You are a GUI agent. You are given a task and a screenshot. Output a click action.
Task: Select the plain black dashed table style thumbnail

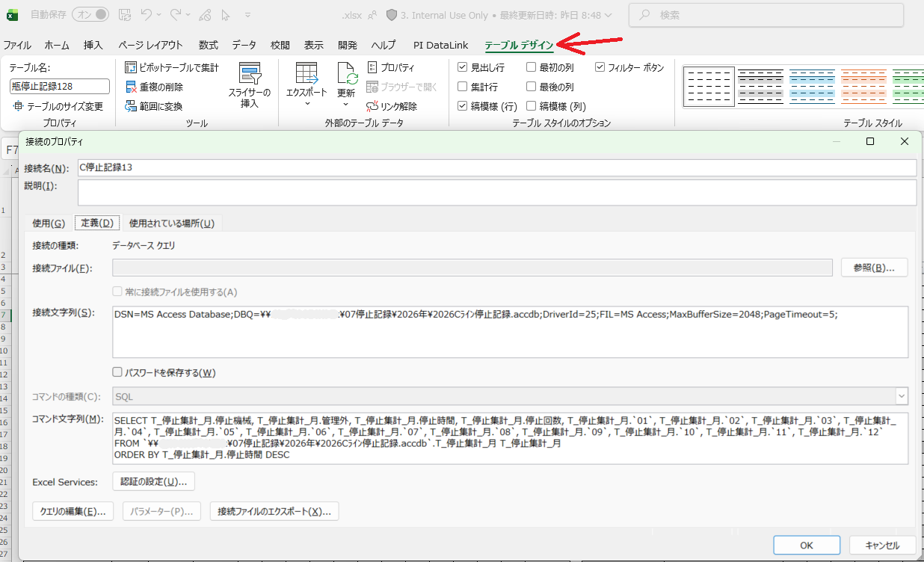pyautogui.click(x=709, y=87)
